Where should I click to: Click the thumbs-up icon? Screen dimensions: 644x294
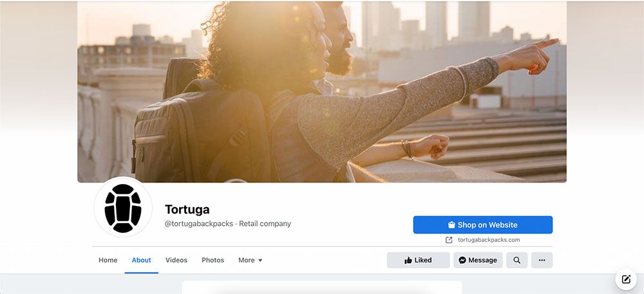(x=408, y=260)
